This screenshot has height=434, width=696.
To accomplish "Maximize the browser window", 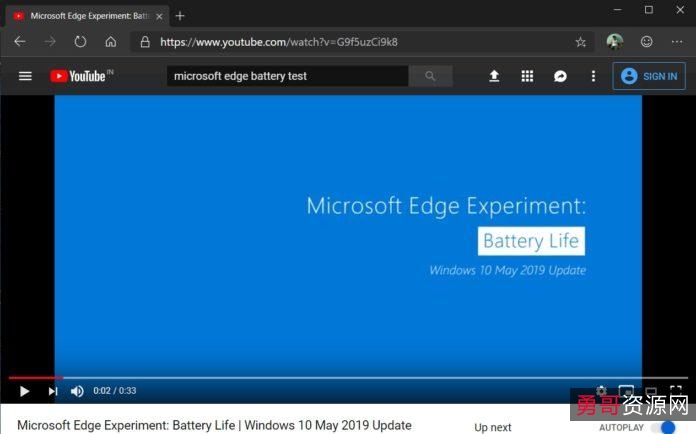I will coord(649,10).
